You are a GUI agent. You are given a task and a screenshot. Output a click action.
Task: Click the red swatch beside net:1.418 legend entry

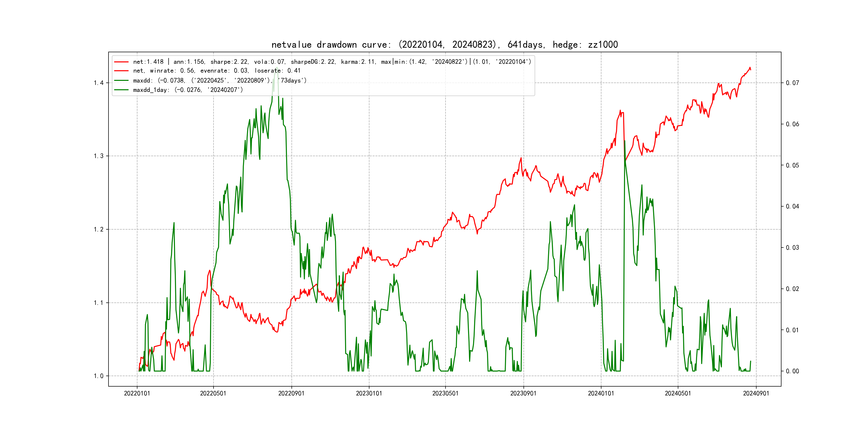coord(121,62)
